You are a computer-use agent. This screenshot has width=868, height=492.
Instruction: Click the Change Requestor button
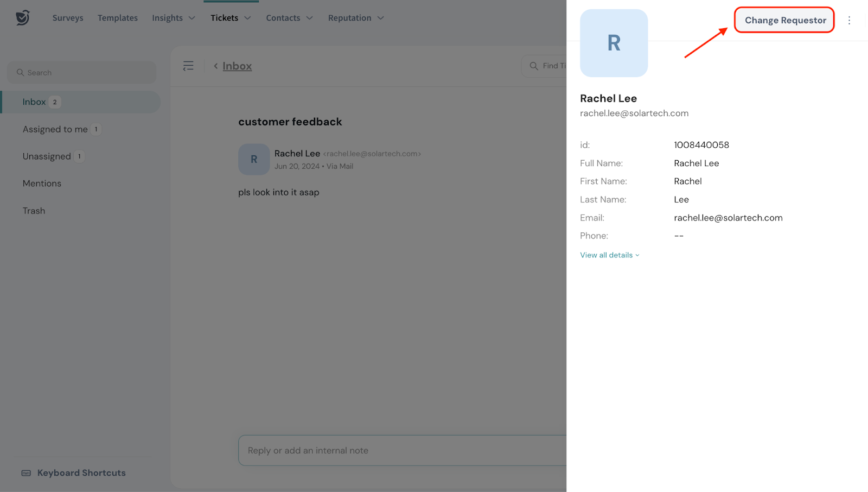coord(784,20)
